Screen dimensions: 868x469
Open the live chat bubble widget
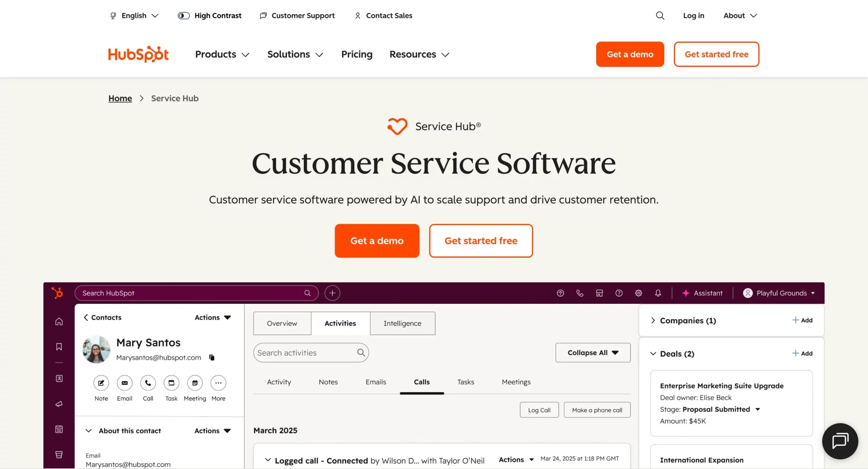(840, 441)
